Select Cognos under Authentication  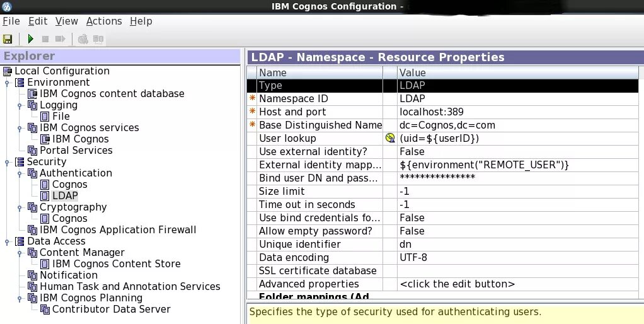tap(69, 185)
